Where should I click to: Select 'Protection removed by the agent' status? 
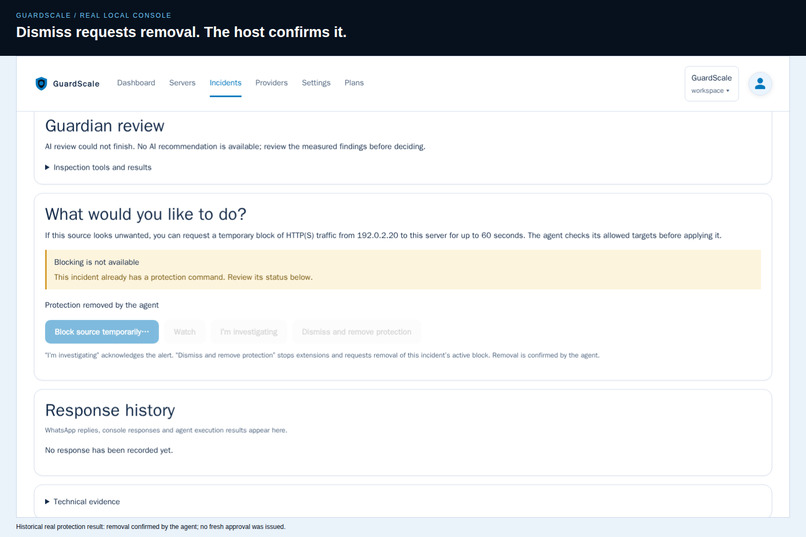102,305
